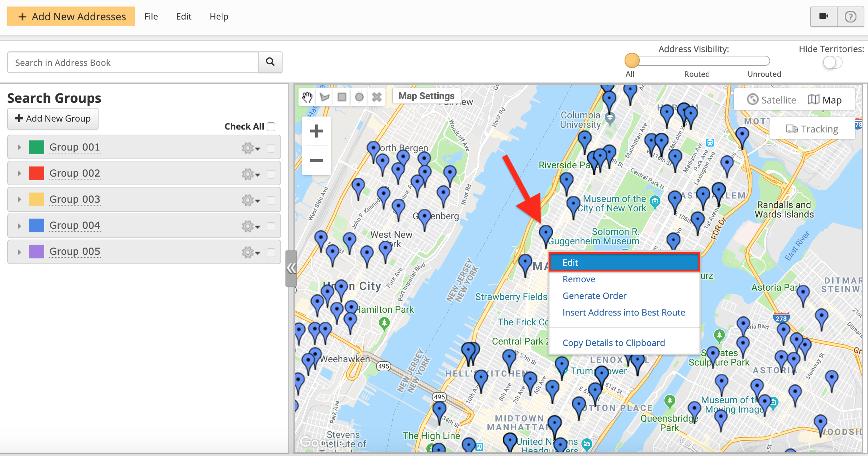Open Group 005 gear dropdown
The height and width of the screenshot is (456, 868).
point(251,252)
